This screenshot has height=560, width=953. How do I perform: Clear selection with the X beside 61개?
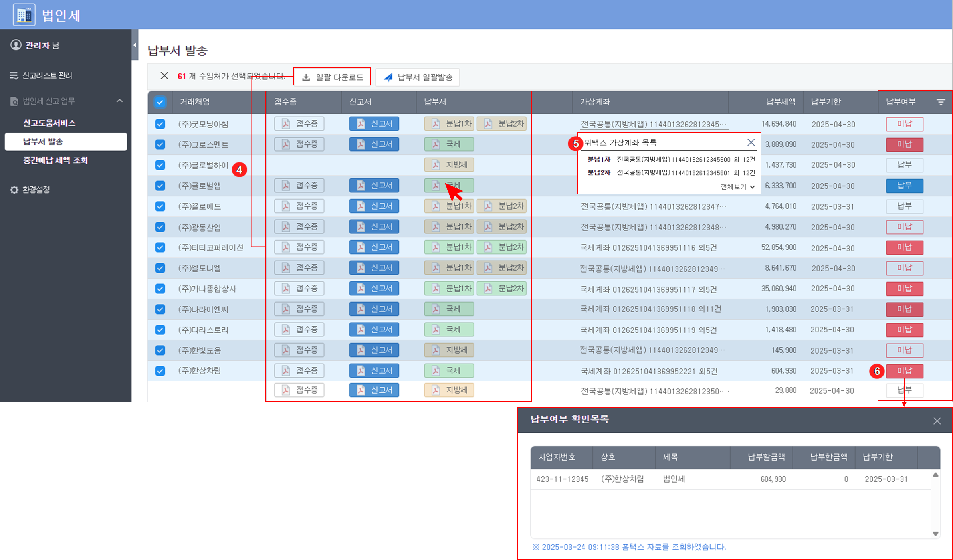164,76
